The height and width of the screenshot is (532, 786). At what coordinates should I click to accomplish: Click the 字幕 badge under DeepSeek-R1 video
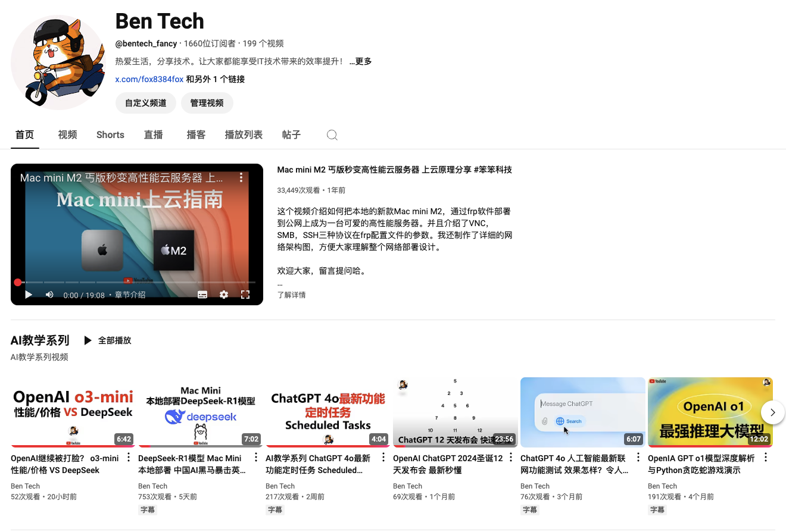tap(147, 509)
